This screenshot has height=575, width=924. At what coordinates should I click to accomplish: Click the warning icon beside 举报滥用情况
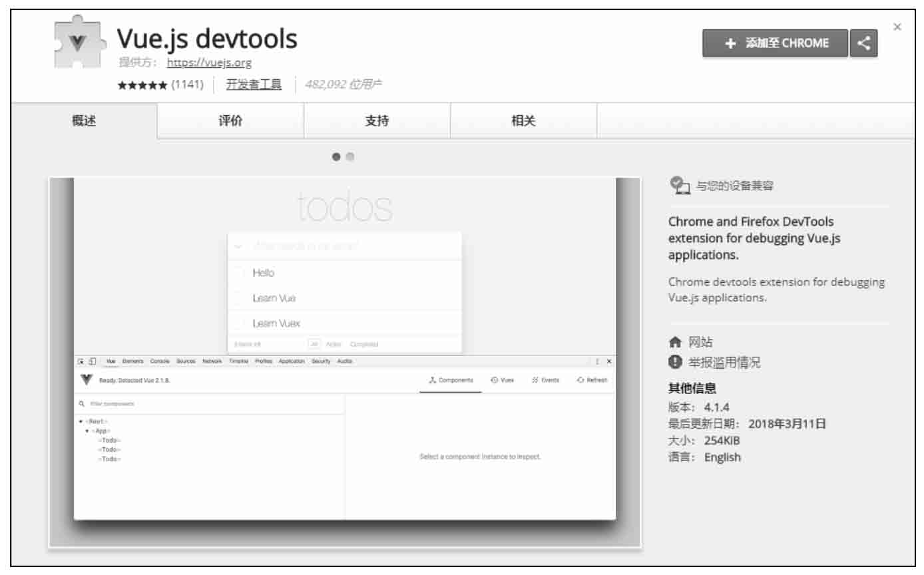click(675, 362)
